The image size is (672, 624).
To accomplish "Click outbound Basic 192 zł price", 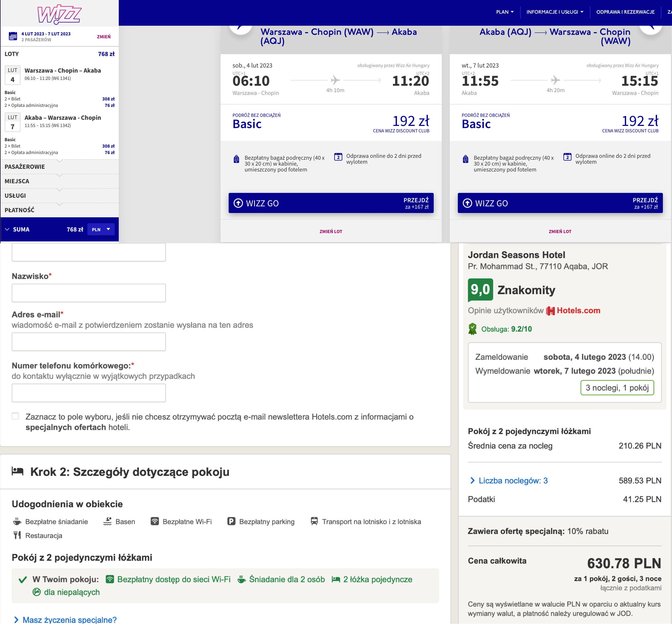I will coord(411,121).
